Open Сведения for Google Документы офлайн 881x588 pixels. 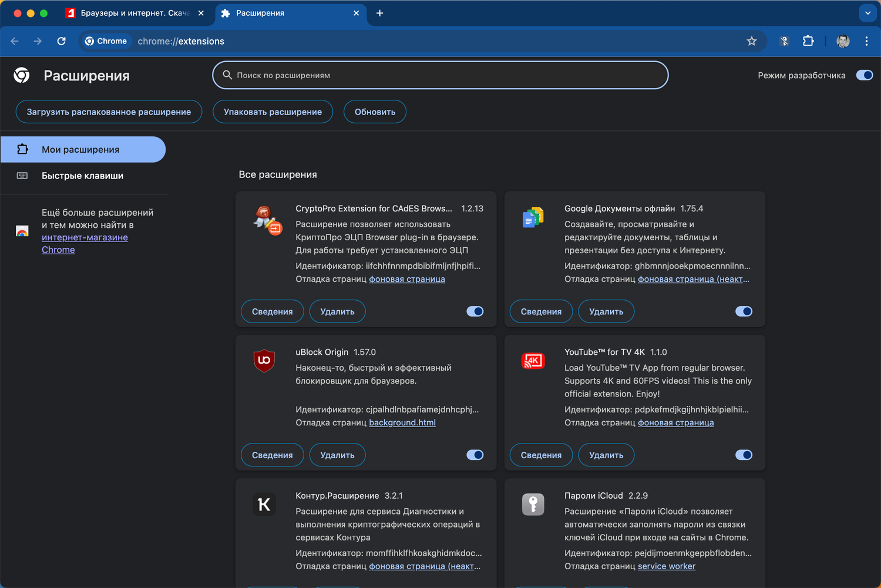541,311
